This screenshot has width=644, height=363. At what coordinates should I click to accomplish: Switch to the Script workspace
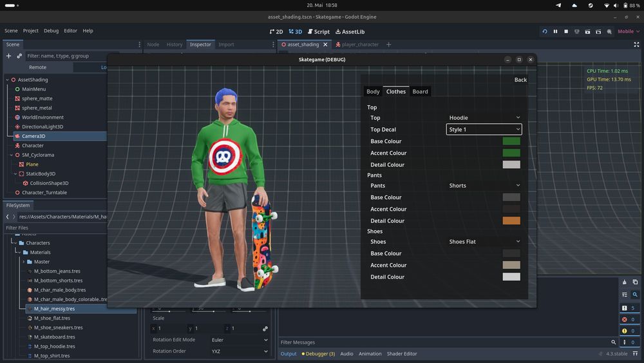point(319,32)
